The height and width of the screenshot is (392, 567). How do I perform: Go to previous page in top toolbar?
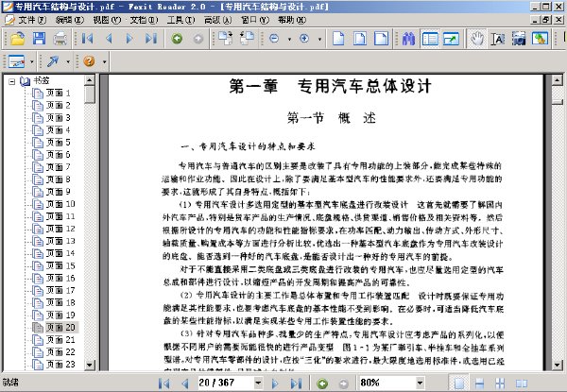pos(109,39)
